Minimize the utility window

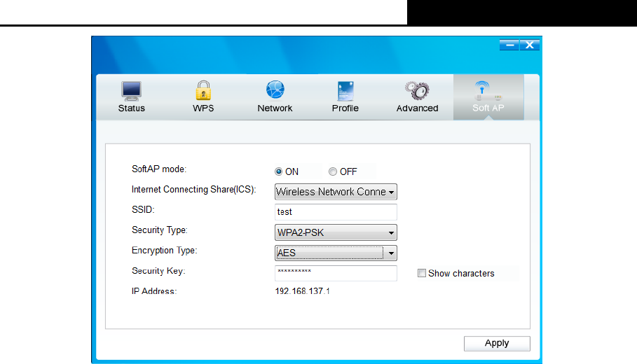click(x=509, y=45)
